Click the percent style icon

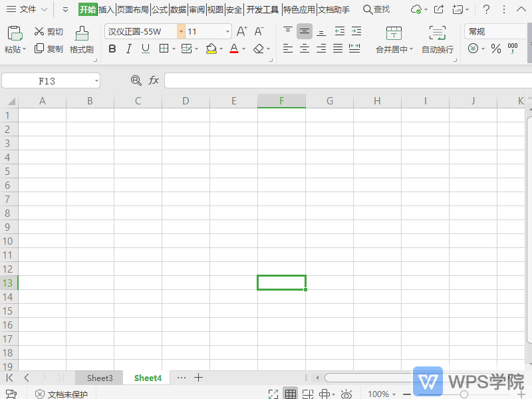495,49
